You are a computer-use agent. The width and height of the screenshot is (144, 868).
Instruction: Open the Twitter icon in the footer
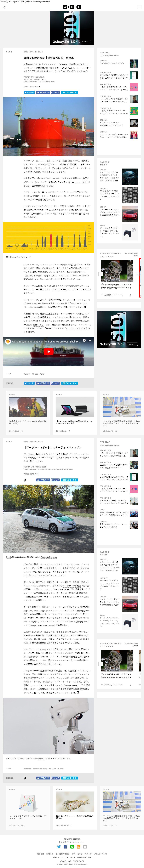coord(59,846)
